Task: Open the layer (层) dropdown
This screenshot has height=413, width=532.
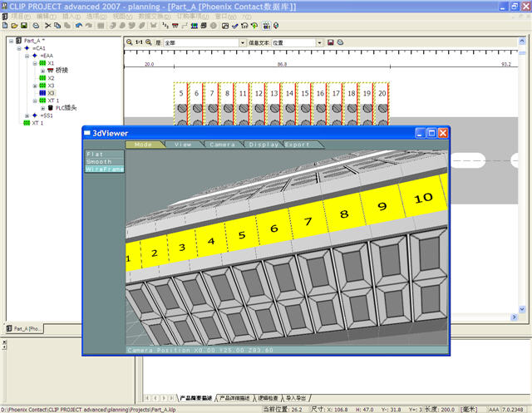Action: tap(242, 42)
